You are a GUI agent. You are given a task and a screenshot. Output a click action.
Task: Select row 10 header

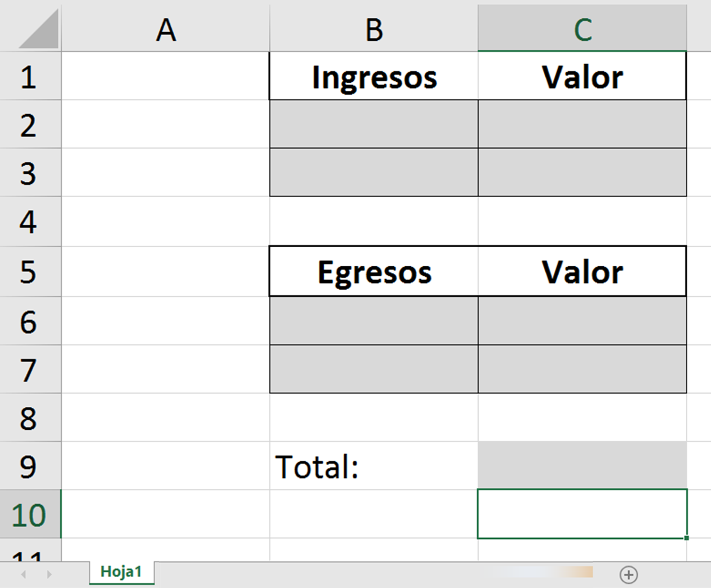click(31, 514)
